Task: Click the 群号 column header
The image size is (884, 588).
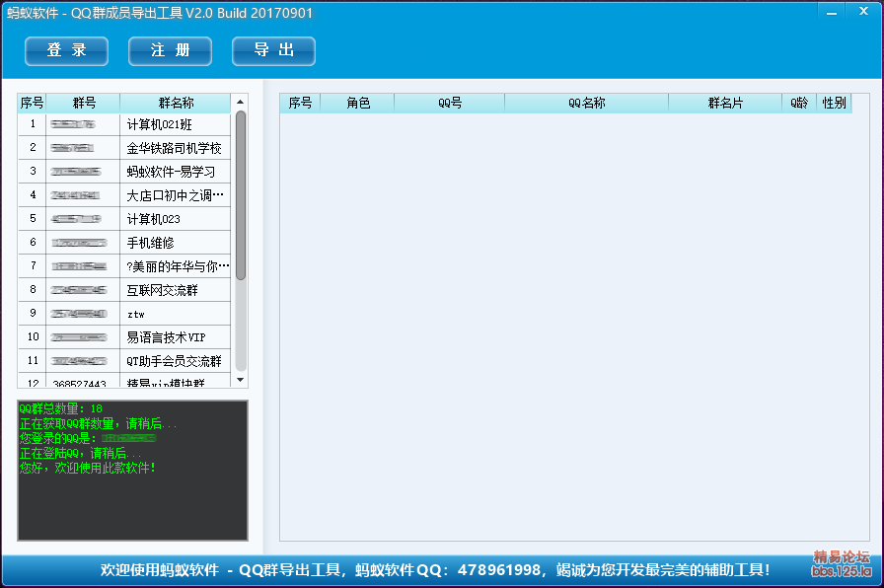Action: (x=84, y=103)
